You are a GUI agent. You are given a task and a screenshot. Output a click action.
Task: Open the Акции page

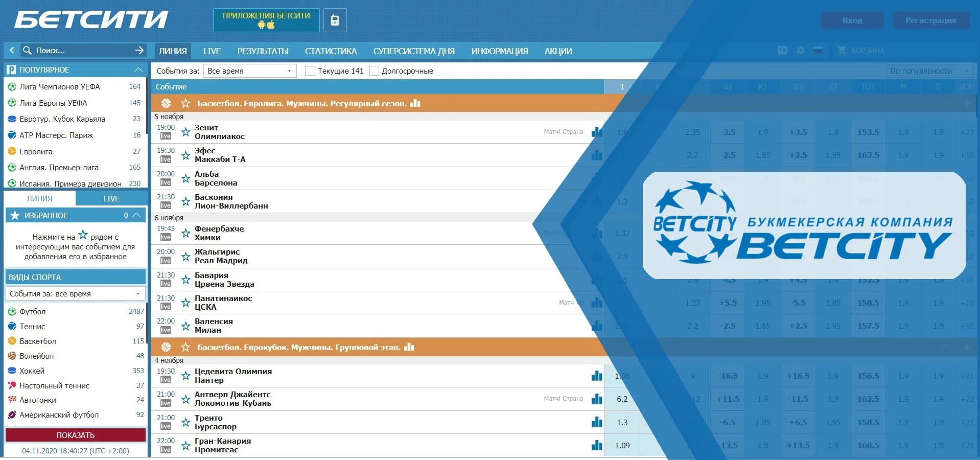coord(558,51)
